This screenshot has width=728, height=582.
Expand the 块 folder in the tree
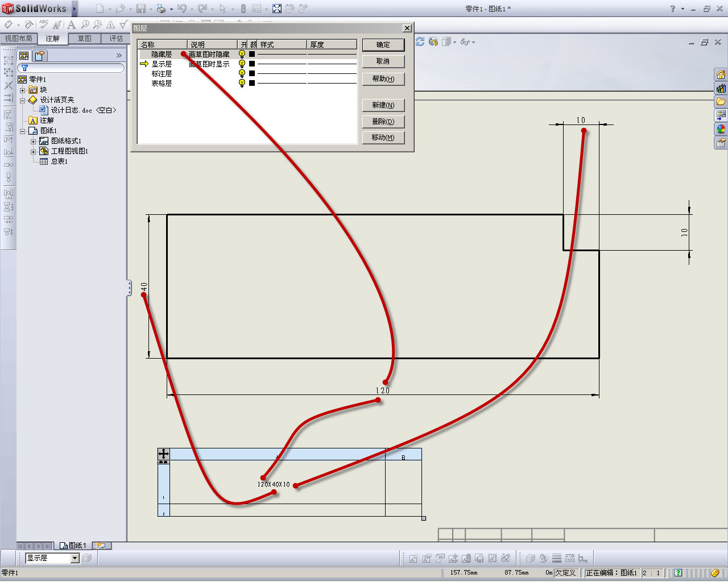[x=23, y=90]
